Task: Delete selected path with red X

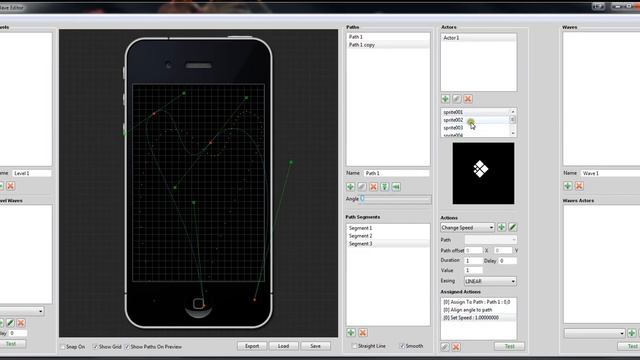Action: click(373, 187)
